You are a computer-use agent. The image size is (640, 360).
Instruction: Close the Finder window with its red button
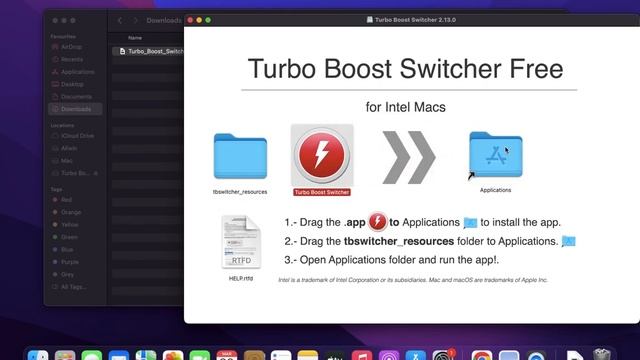tap(55, 20)
